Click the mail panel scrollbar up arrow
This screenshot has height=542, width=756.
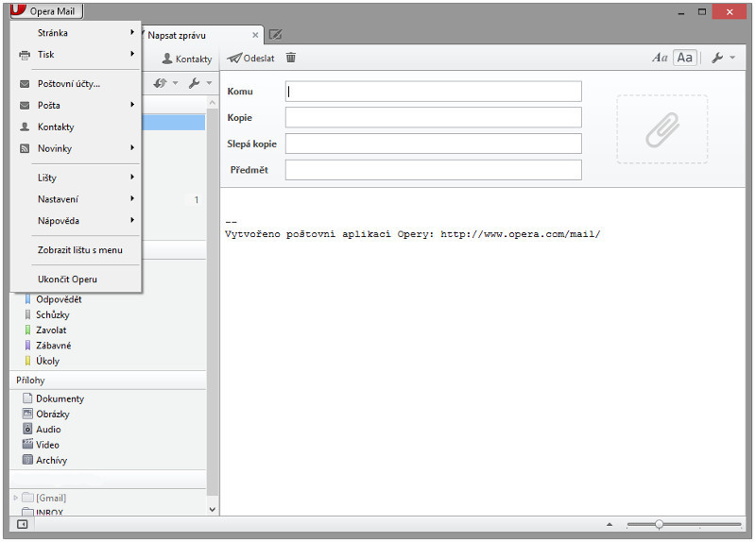[212, 102]
